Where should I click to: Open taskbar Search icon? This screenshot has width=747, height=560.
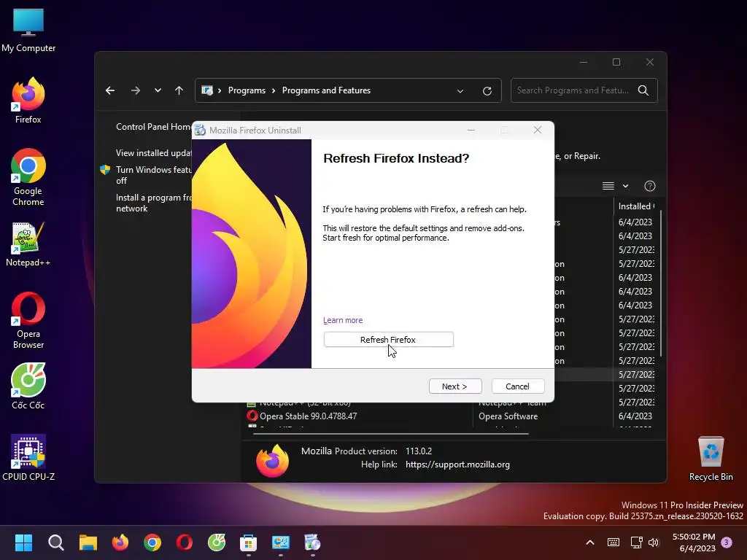(x=55, y=542)
